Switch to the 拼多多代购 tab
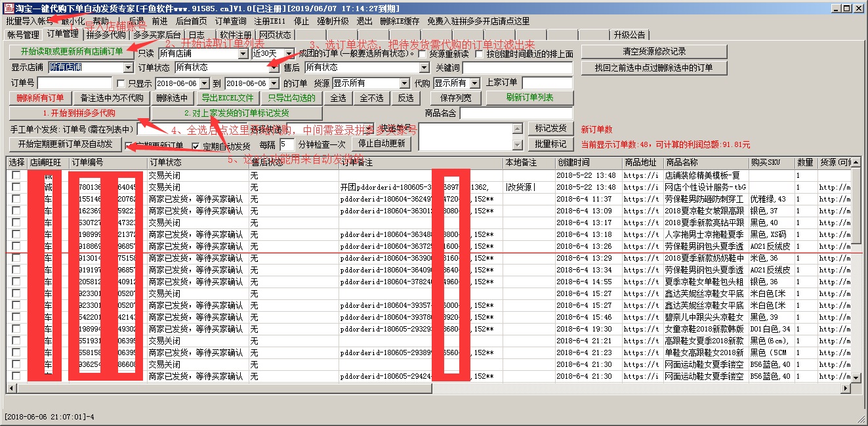 pos(106,35)
